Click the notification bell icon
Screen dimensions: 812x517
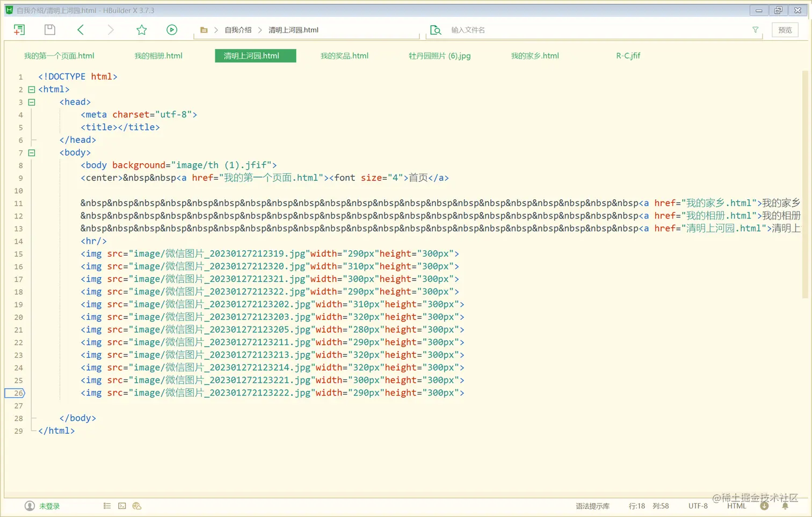[x=785, y=506]
